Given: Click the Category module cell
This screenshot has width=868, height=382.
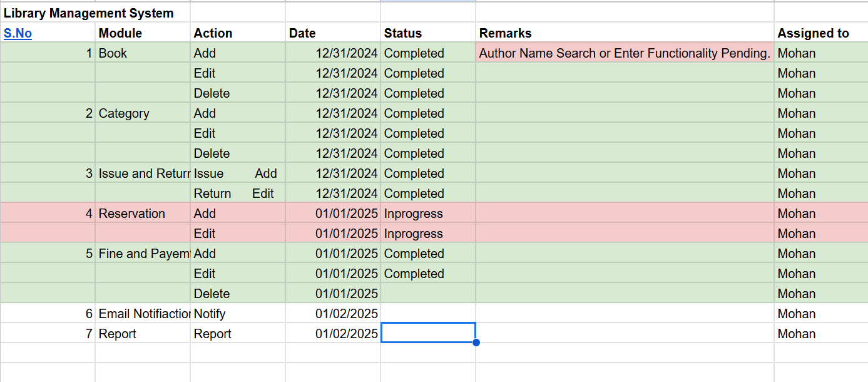Looking at the screenshot, I should point(124,113).
